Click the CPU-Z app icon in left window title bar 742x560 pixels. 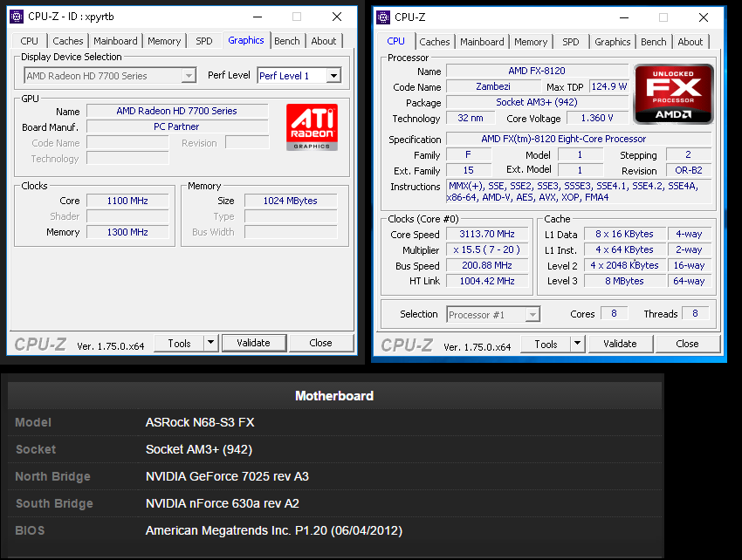17,17
